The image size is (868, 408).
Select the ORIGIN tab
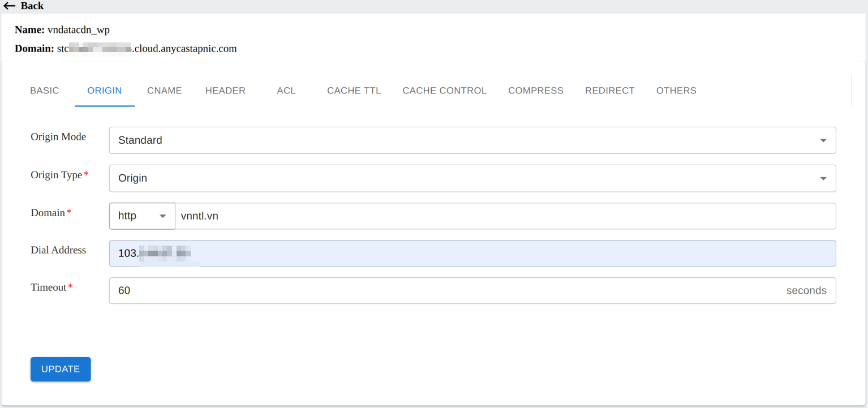point(105,91)
